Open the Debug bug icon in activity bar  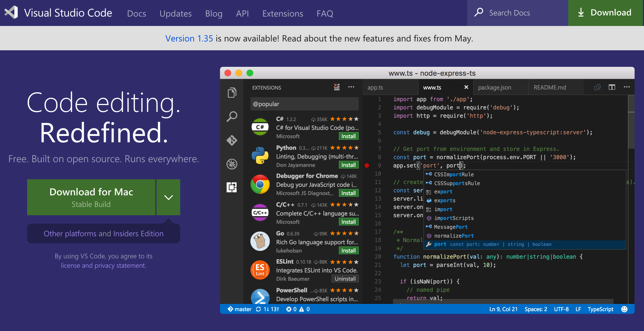coord(232,164)
